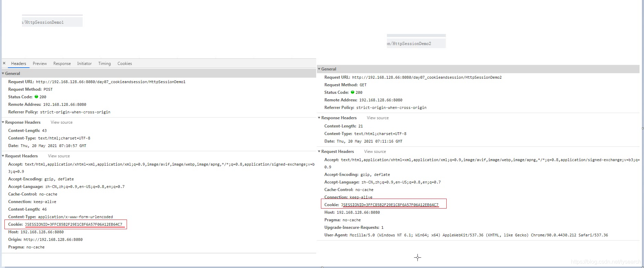644x268 pixels.
Task: Select request Content-Length 46 value
Action: click(44, 209)
